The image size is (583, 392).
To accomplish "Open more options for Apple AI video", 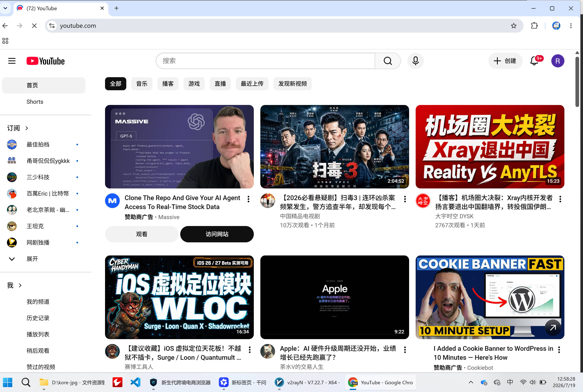I will [405, 350].
